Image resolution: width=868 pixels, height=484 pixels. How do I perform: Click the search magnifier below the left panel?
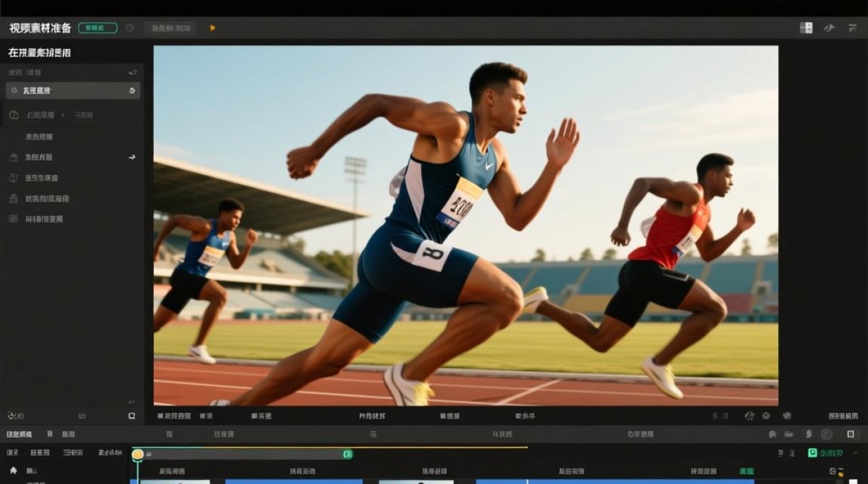[132, 416]
